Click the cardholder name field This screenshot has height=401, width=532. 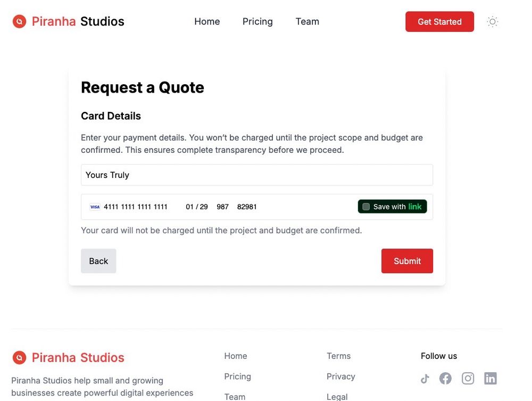(256, 175)
